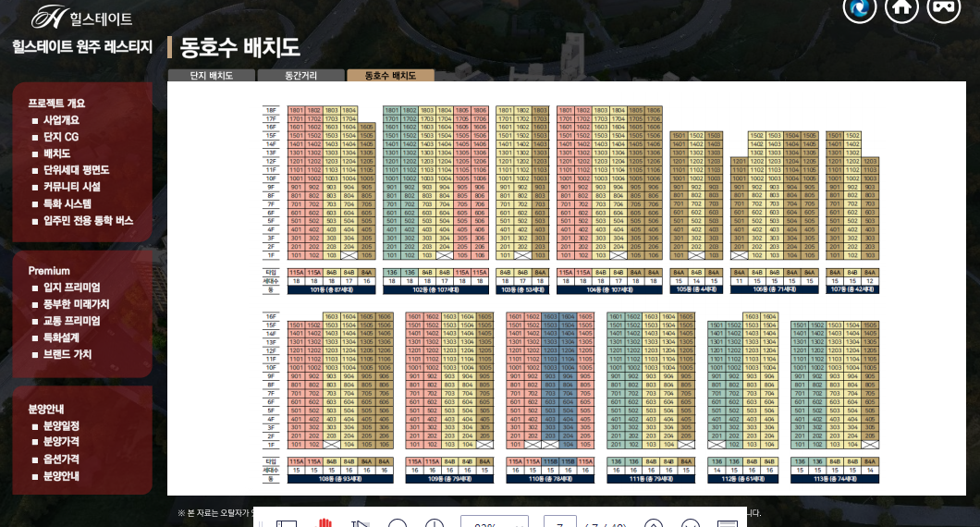The height and width of the screenshot is (527, 980).
Task: Open the 배치도 menu item
Action: point(56,153)
